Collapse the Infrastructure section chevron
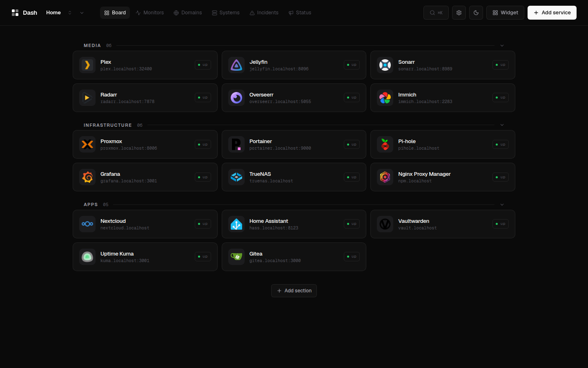 502,125
